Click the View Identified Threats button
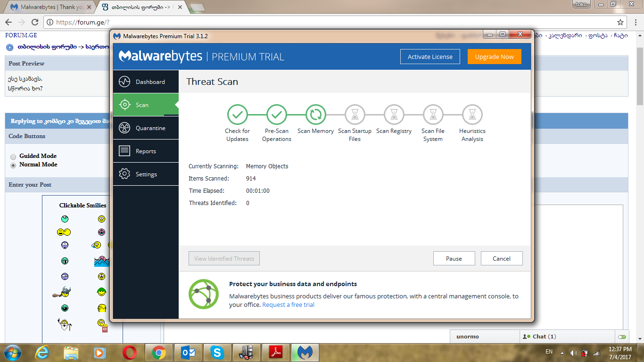The image size is (644, 362). 224,258
